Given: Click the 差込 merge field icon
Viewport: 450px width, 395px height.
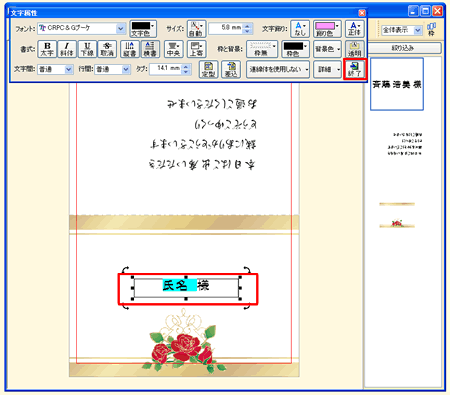Looking at the screenshot, I should [x=231, y=69].
